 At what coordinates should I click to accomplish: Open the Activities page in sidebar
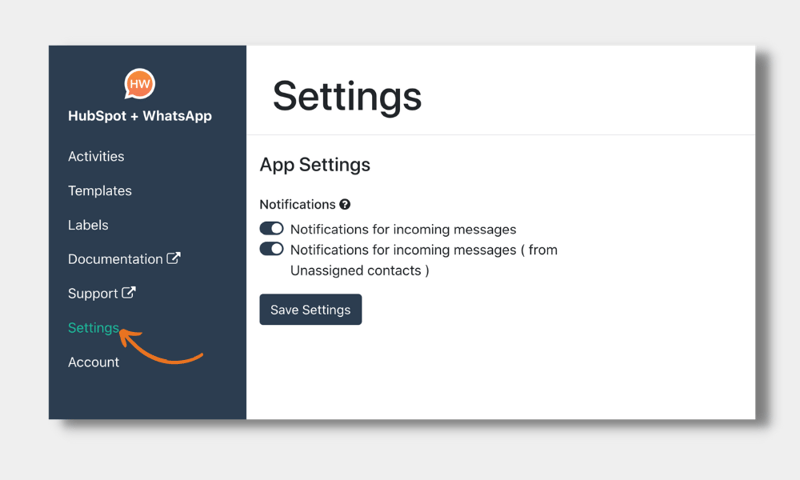pyautogui.click(x=96, y=156)
